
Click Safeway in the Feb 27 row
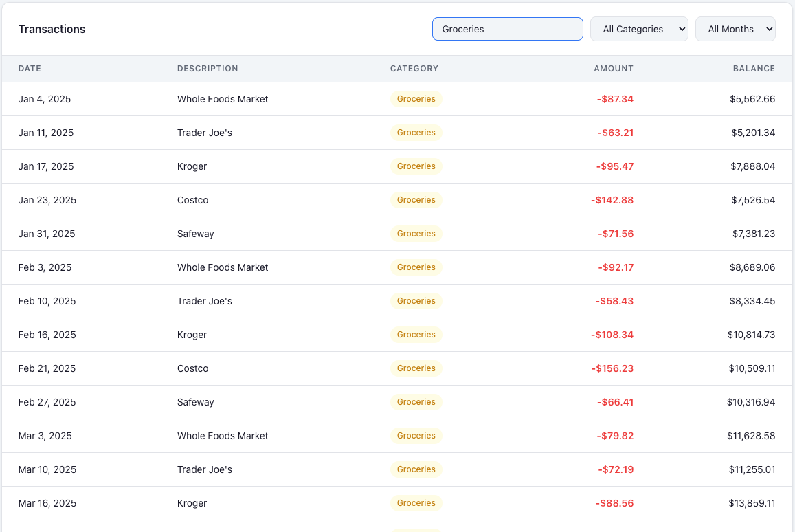196,402
